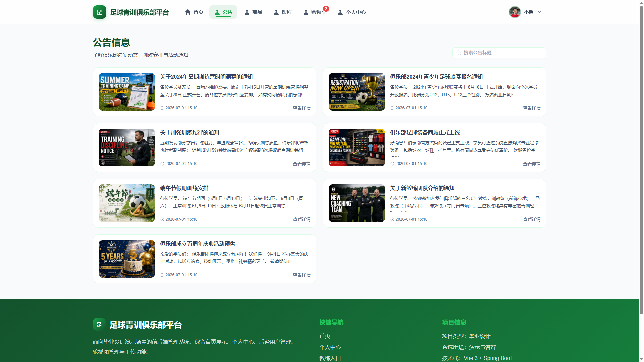Click the New Coaching Team thumbnail
644x362 pixels.
(x=357, y=203)
